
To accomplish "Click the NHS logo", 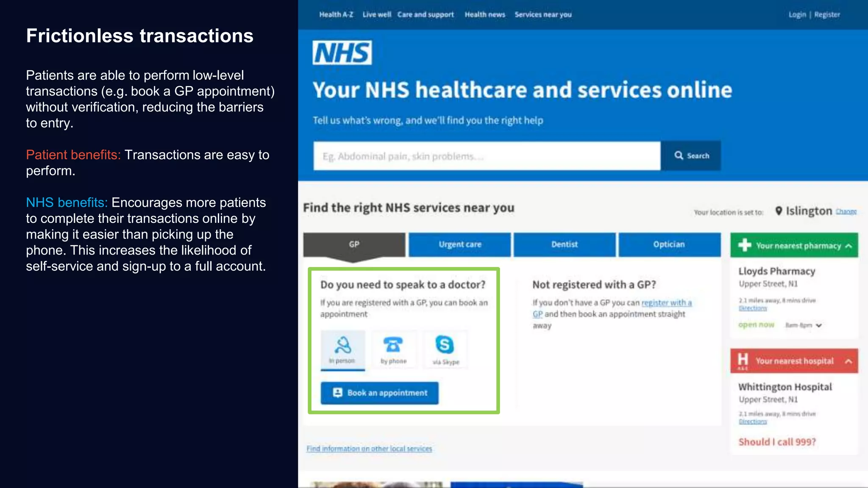I will (342, 53).
